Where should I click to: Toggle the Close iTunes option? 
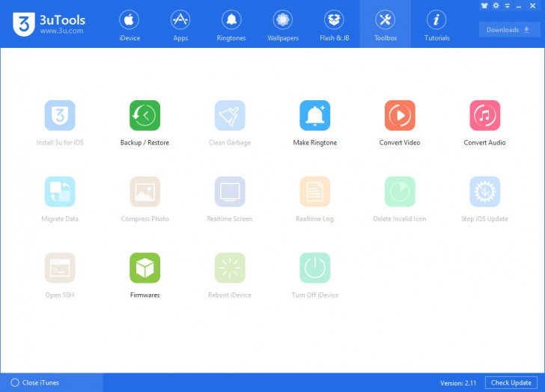(34, 382)
